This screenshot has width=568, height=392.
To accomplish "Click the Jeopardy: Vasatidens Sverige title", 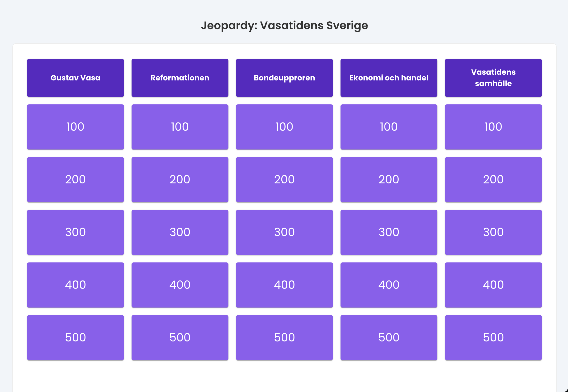I will (284, 25).
